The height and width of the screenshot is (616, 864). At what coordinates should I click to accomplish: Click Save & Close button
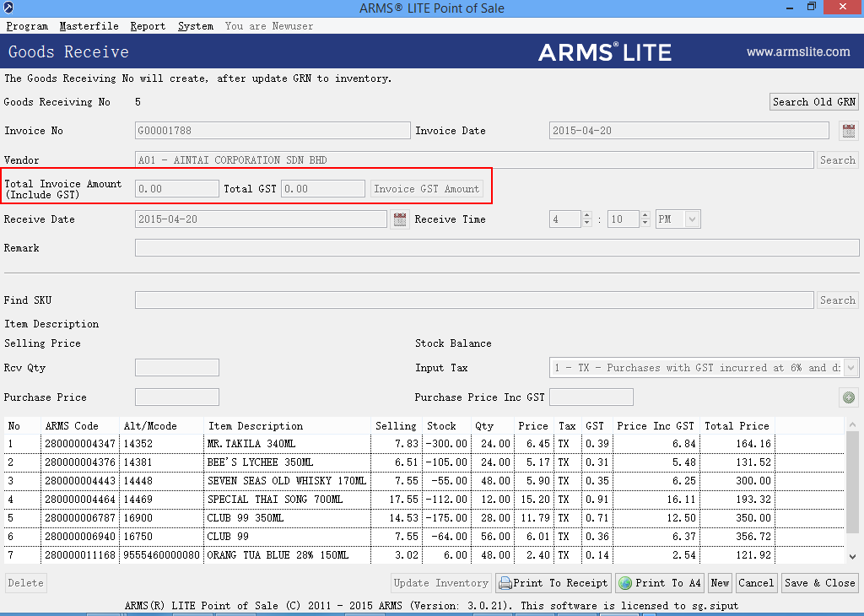point(820,583)
